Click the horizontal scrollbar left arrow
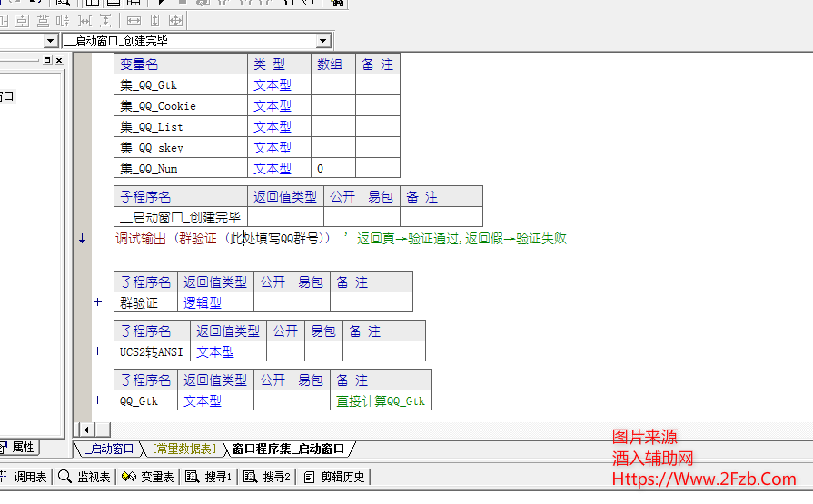The image size is (813, 504). click(x=86, y=429)
